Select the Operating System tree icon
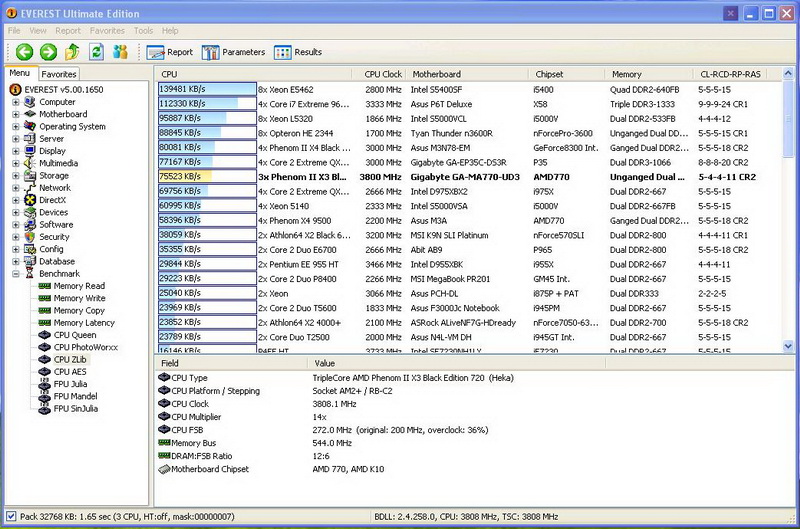 coord(30,126)
